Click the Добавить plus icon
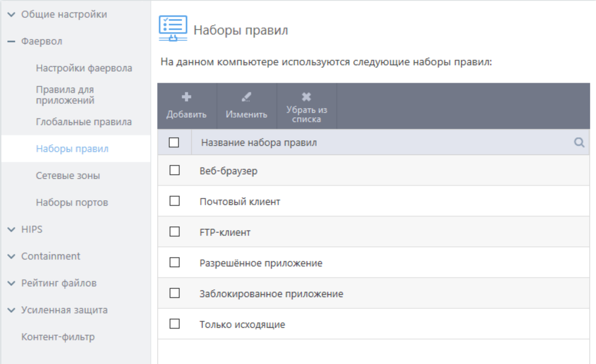The image size is (596, 364). [187, 97]
